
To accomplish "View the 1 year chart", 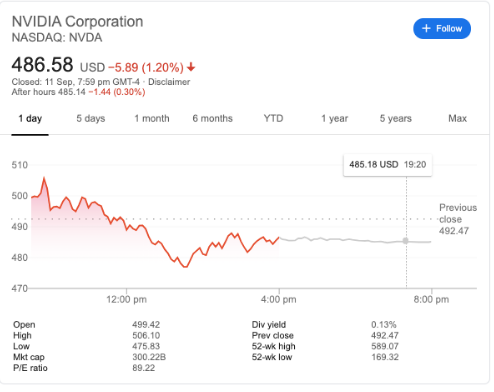I will [x=335, y=119].
